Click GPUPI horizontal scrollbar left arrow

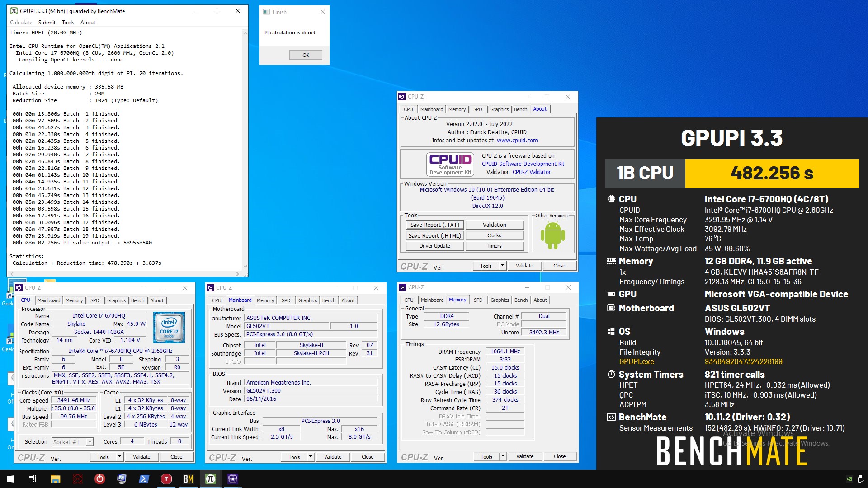click(12, 274)
